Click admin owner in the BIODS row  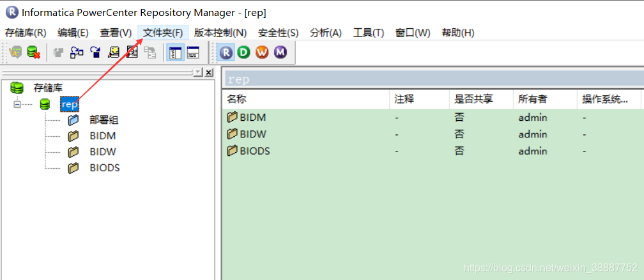(533, 151)
